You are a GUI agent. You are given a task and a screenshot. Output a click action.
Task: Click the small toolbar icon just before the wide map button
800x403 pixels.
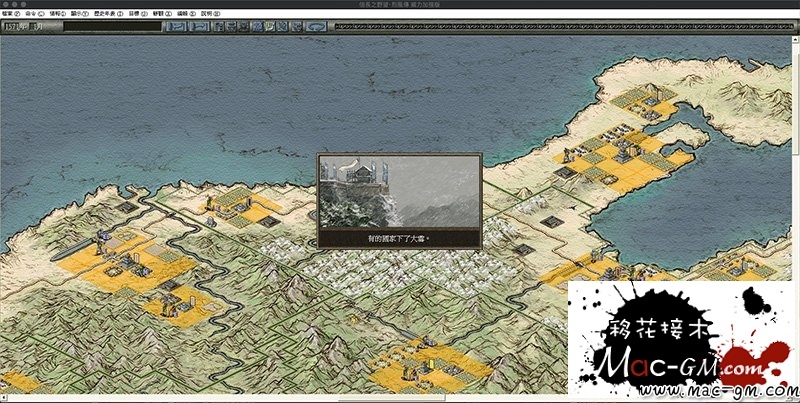pos(296,27)
